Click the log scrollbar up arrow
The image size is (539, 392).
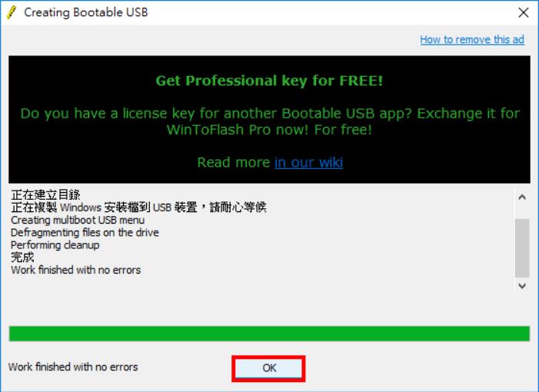tap(522, 198)
